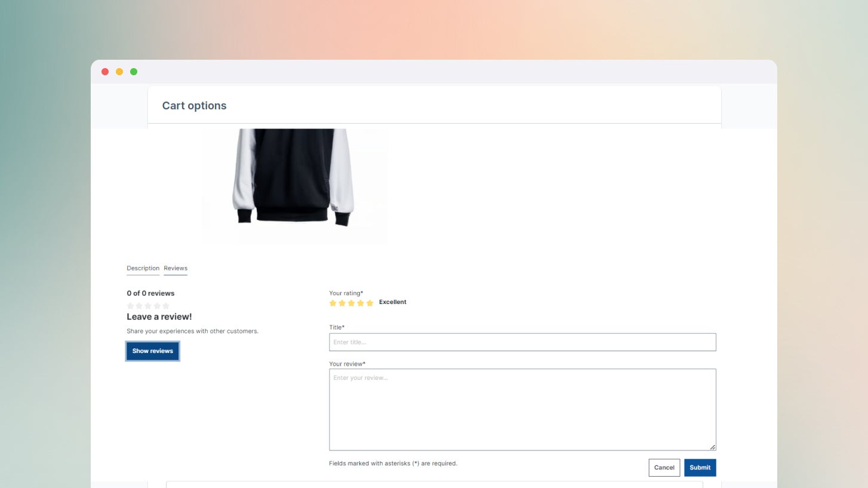The image size is (868, 488).
Task: Cancel the review form
Action: 664,468
